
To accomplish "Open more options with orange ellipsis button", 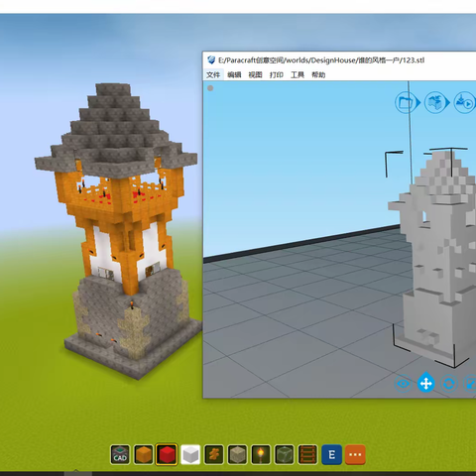I will pyautogui.click(x=355, y=454).
